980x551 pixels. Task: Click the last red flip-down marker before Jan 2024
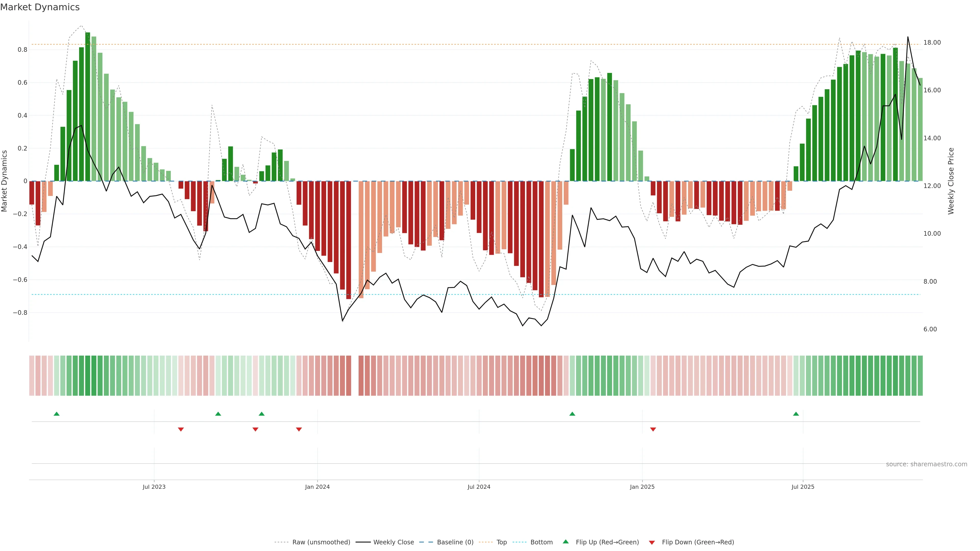coord(299,429)
